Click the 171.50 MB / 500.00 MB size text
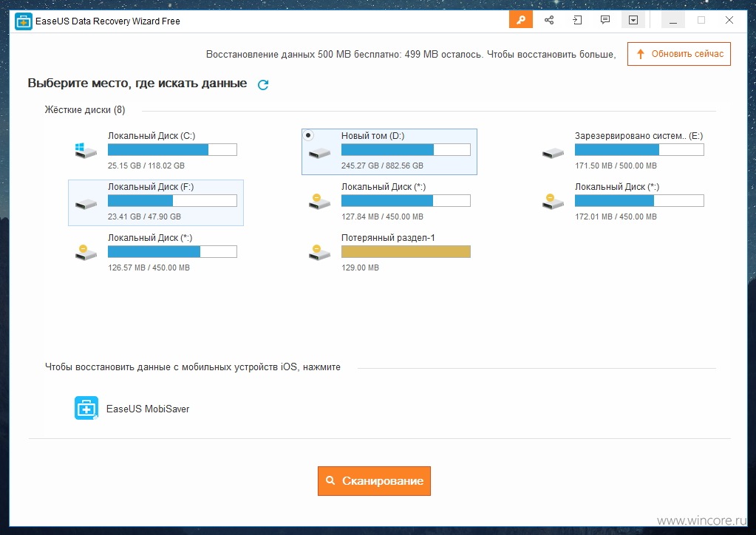This screenshot has height=535, width=756. [x=616, y=166]
